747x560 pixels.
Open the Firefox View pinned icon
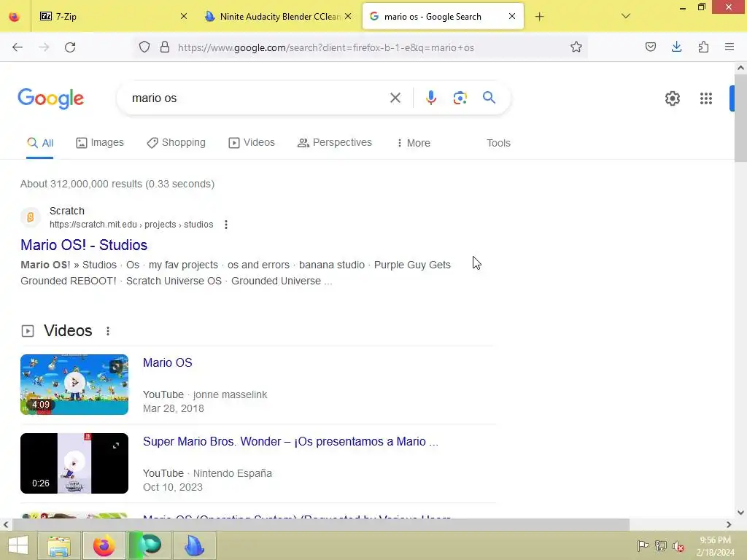[15, 17]
